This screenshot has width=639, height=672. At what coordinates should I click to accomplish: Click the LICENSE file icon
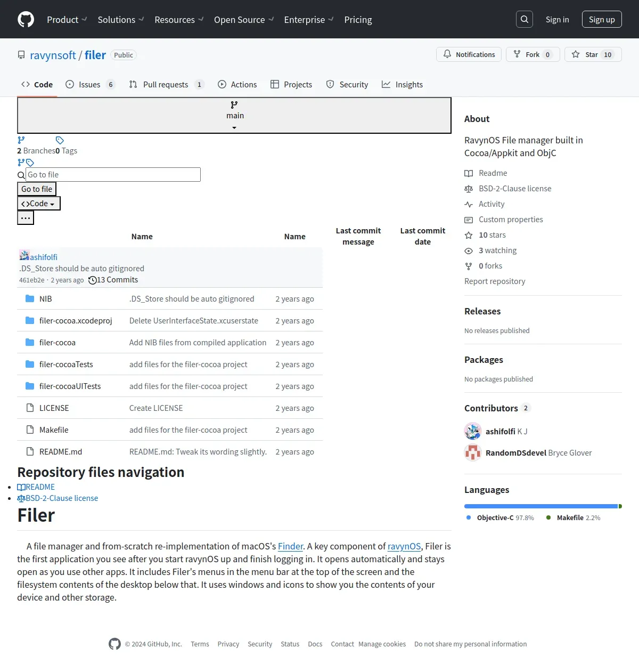(x=30, y=408)
